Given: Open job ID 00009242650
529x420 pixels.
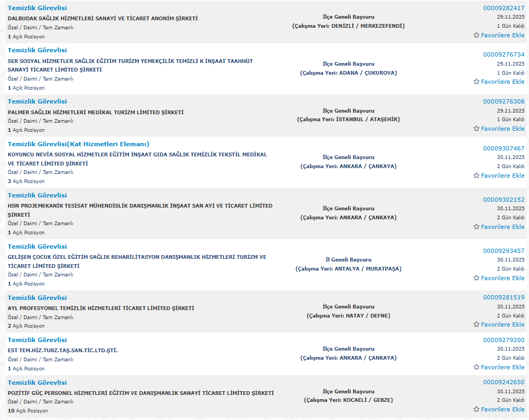Looking at the screenshot, I should click(503, 382).
